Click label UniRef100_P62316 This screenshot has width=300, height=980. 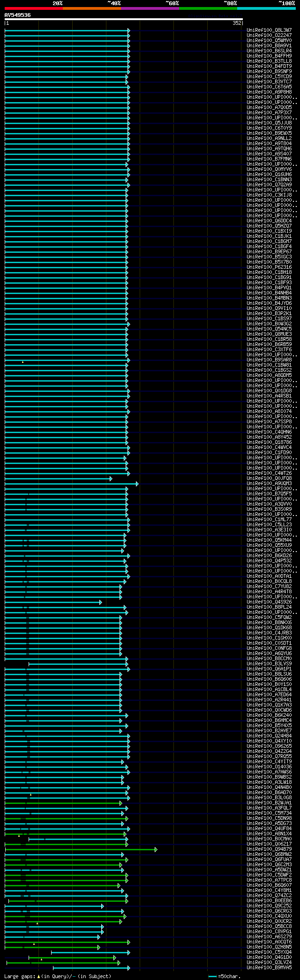tap(269, 267)
